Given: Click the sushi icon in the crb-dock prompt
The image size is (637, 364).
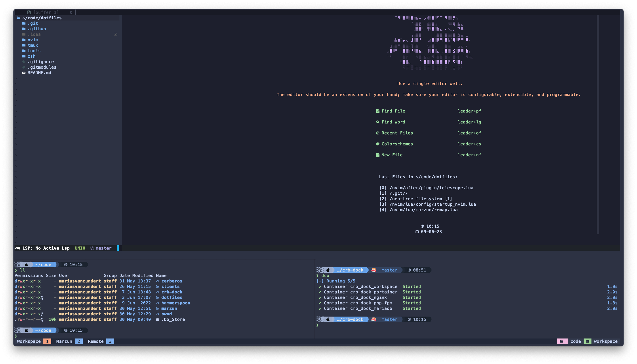Looking at the screenshot, I should coord(374,270).
